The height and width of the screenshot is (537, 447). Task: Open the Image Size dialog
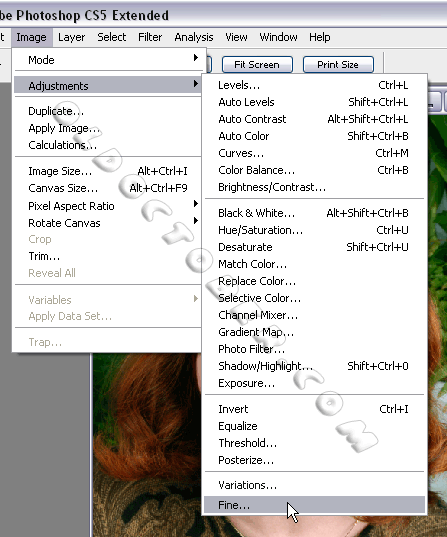click(x=108, y=171)
